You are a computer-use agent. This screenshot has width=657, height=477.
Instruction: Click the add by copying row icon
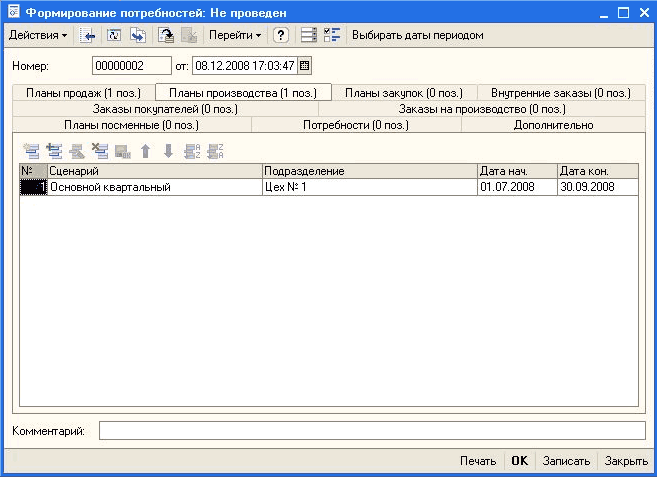[x=54, y=151]
